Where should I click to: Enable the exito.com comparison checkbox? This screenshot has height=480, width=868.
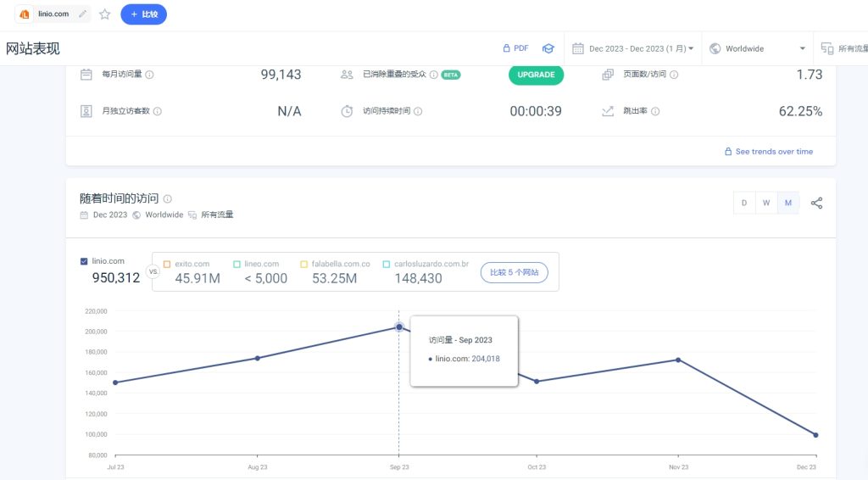click(167, 264)
